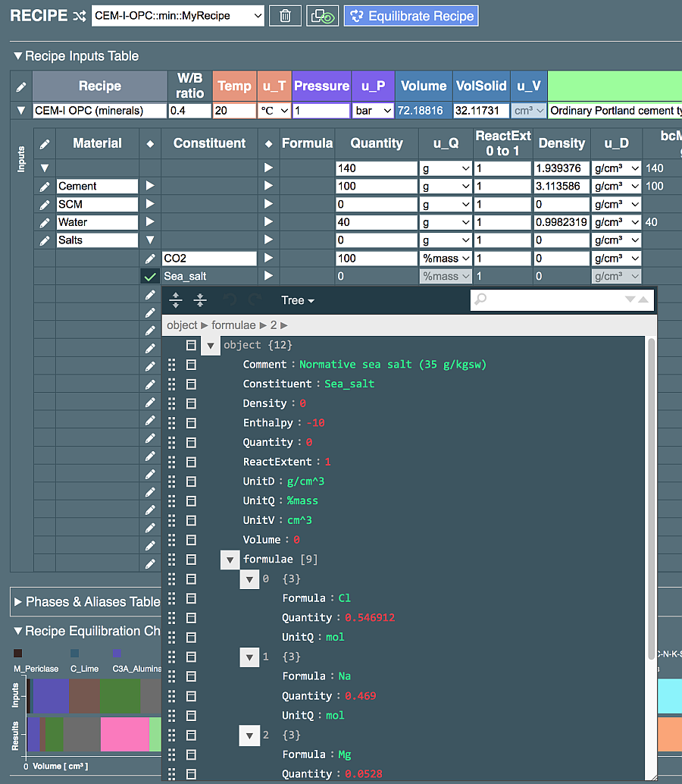Delete the recipe using the trash icon

coord(285,15)
